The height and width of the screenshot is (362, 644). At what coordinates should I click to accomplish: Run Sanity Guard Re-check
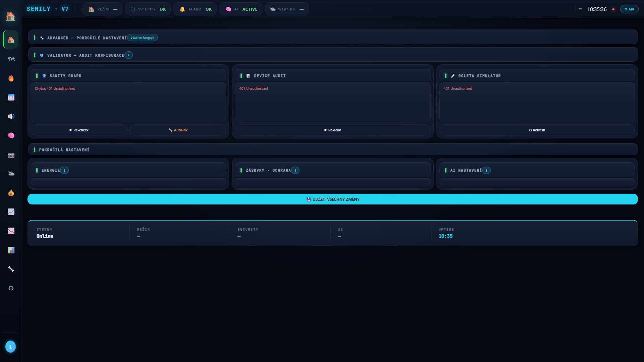tap(79, 130)
